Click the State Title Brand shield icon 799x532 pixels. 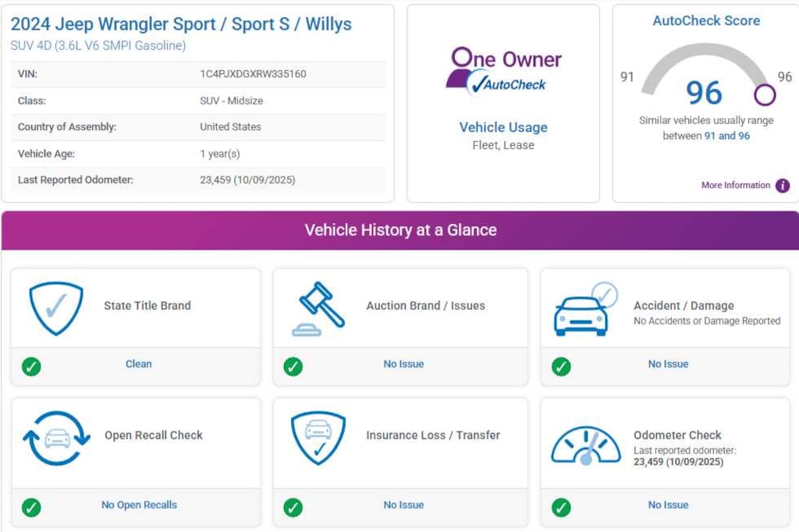(x=55, y=308)
